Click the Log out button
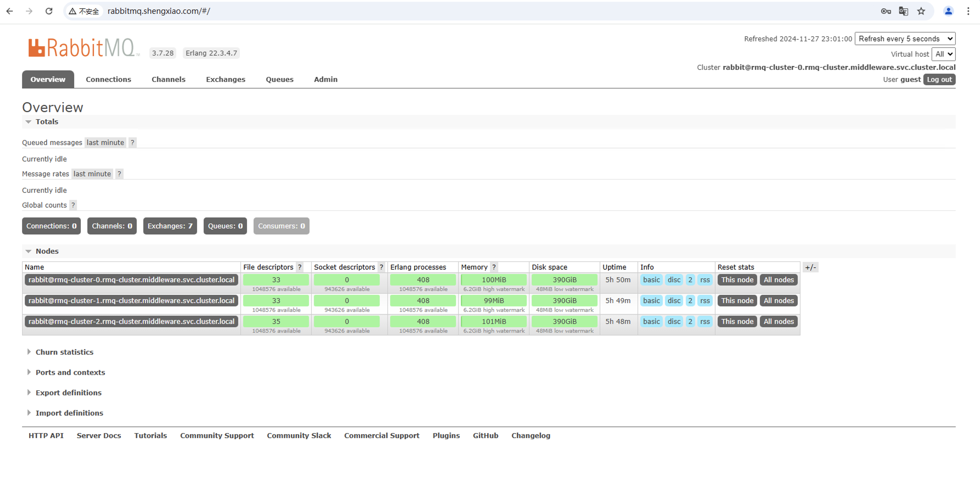Viewport: 980px width, 498px height. pyautogui.click(x=939, y=79)
